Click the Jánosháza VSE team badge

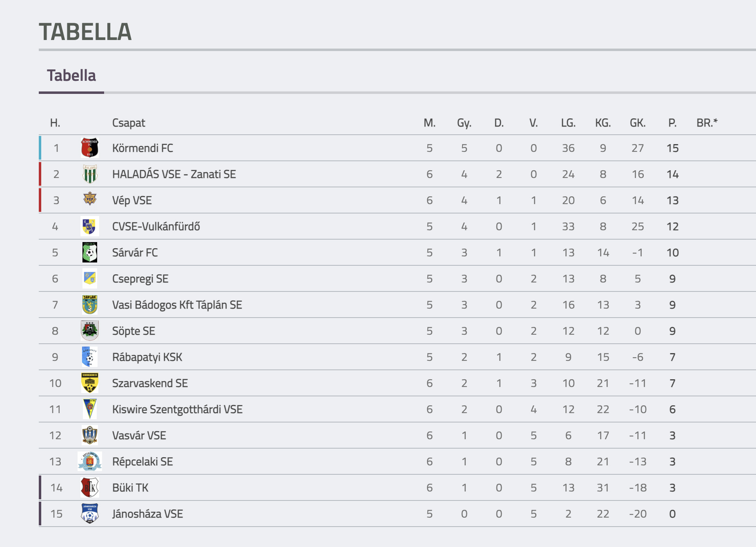[90, 514]
